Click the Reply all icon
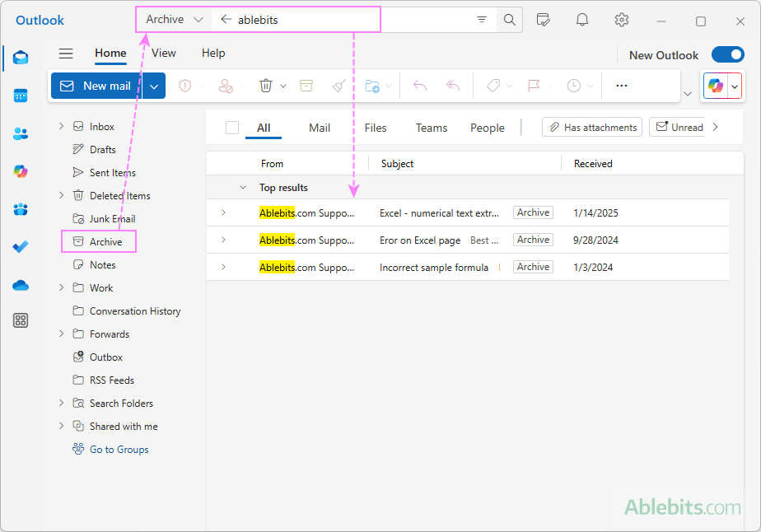Image resolution: width=761 pixels, height=532 pixels. click(x=453, y=86)
